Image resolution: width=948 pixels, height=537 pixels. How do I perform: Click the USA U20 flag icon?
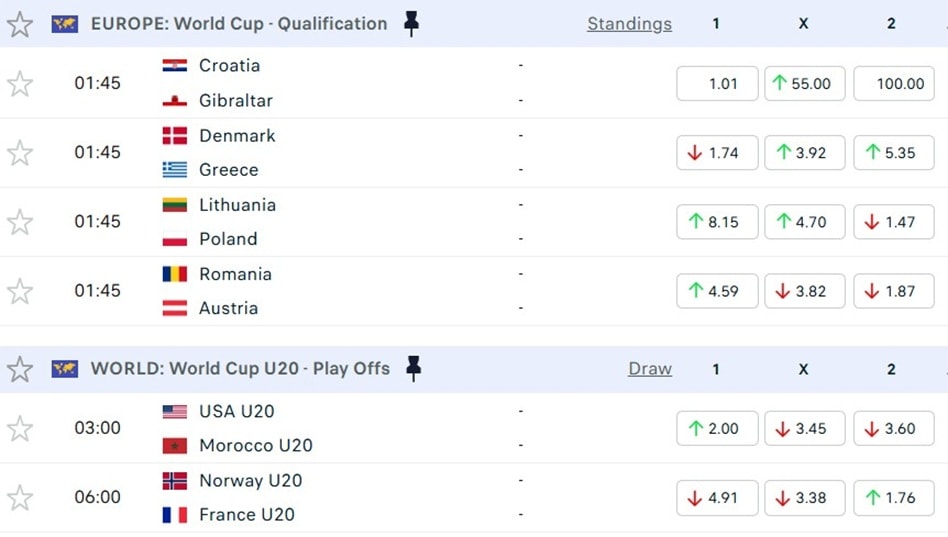tap(174, 412)
